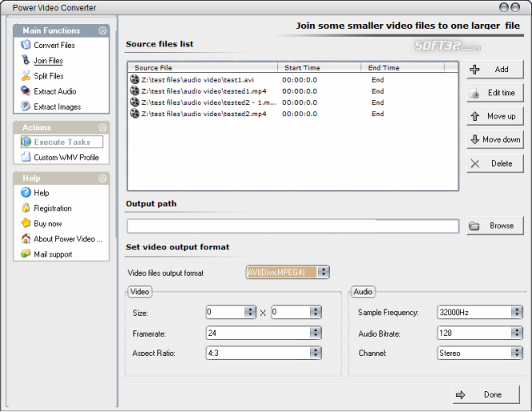
Task: Click the Done button
Action: point(486,394)
